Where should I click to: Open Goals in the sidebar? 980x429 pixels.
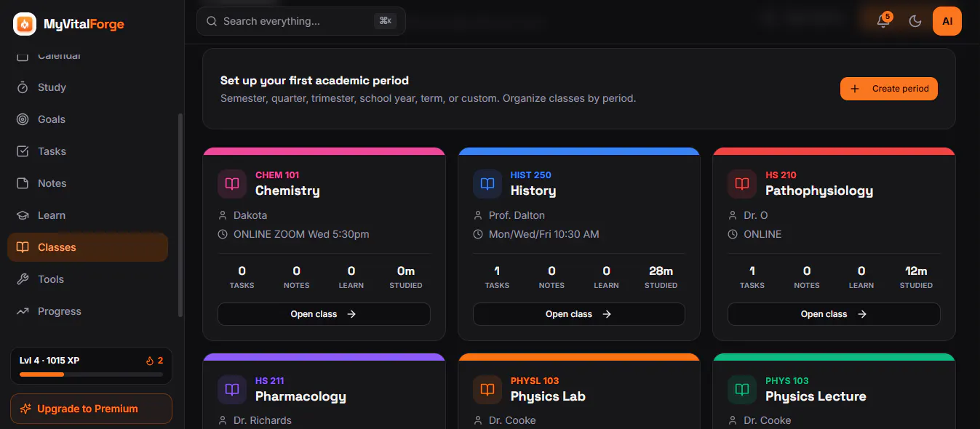pyautogui.click(x=87, y=119)
